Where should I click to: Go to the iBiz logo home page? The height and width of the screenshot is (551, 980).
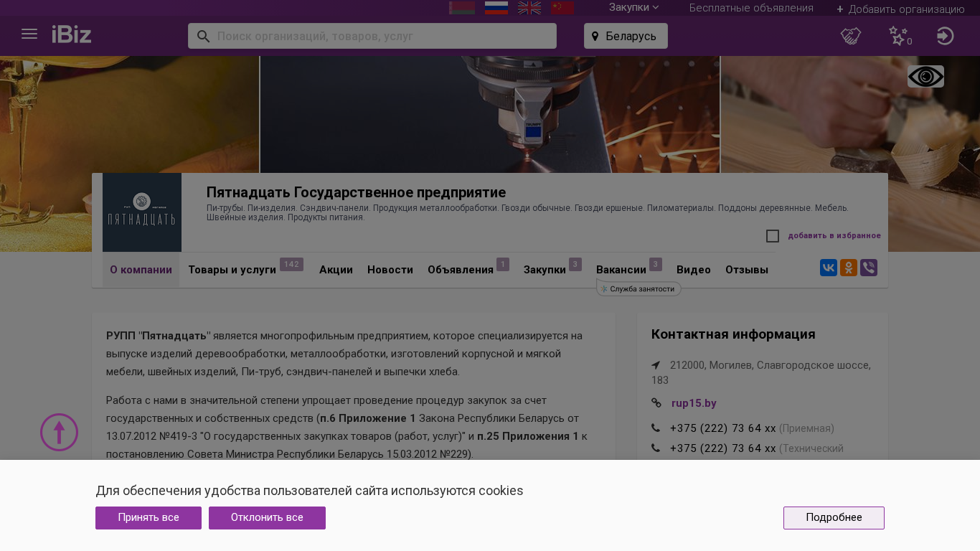tap(72, 34)
